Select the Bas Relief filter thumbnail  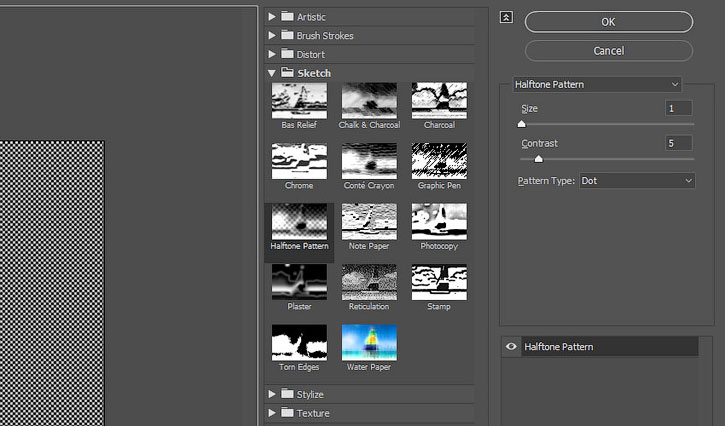[299, 101]
